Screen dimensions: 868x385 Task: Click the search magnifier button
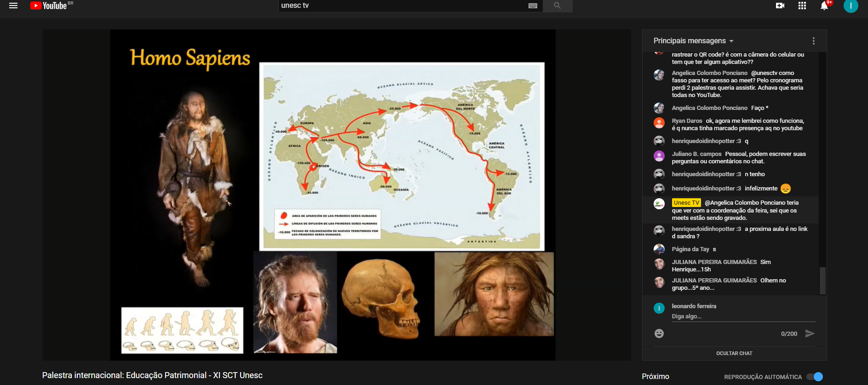[557, 6]
